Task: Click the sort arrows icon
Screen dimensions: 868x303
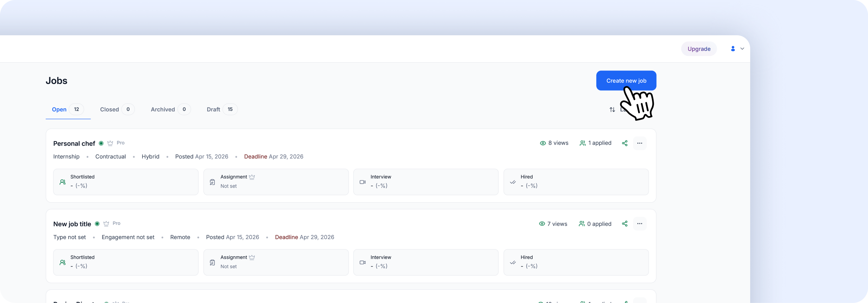Action: (612, 110)
